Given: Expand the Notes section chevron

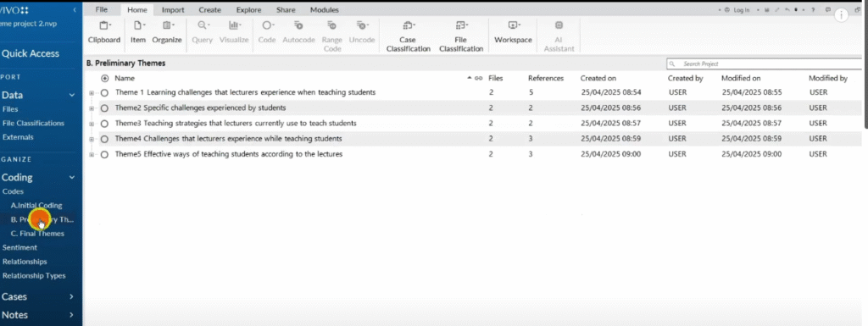Looking at the screenshot, I should click(71, 315).
